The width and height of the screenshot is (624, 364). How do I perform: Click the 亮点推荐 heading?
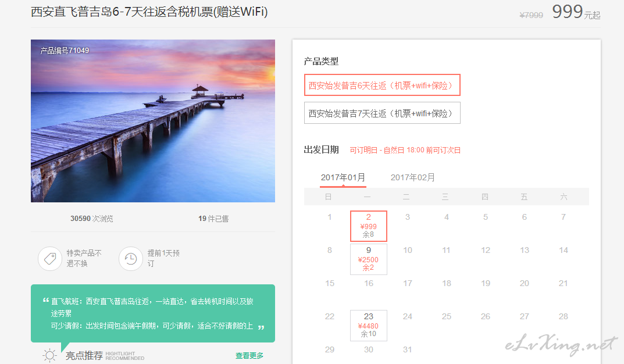click(84, 355)
